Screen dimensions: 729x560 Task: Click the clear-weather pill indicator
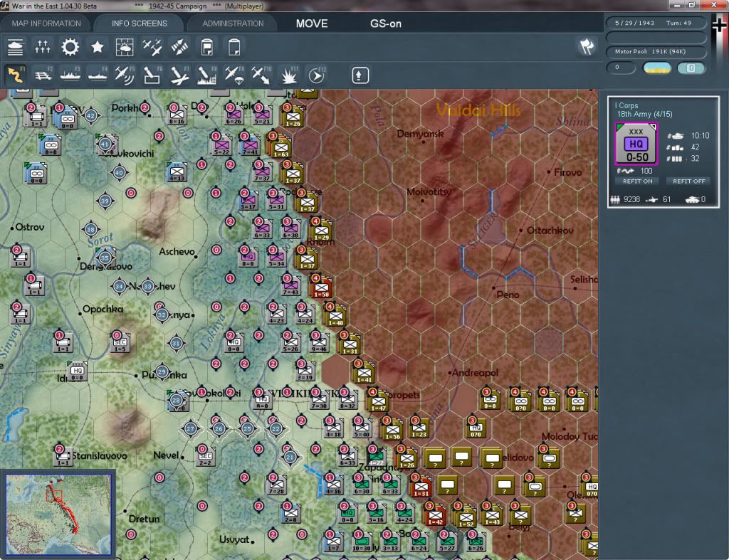coord(656,68)
